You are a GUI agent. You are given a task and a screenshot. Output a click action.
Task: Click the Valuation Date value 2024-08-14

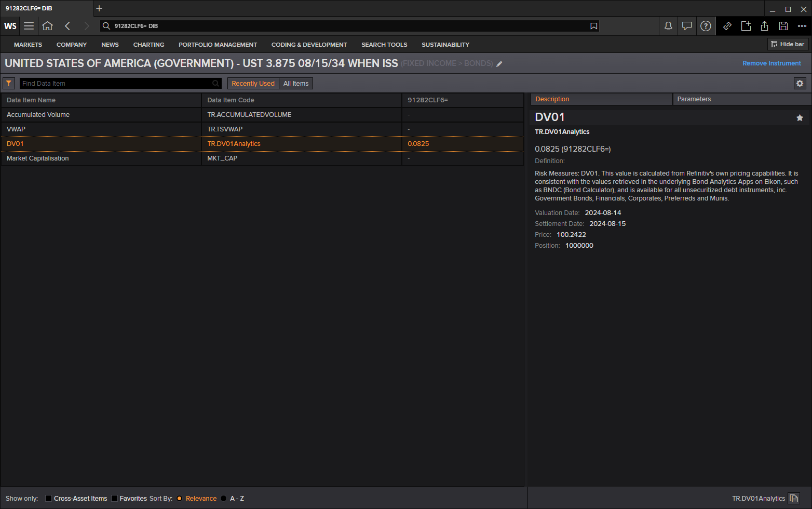coord(603,213)
